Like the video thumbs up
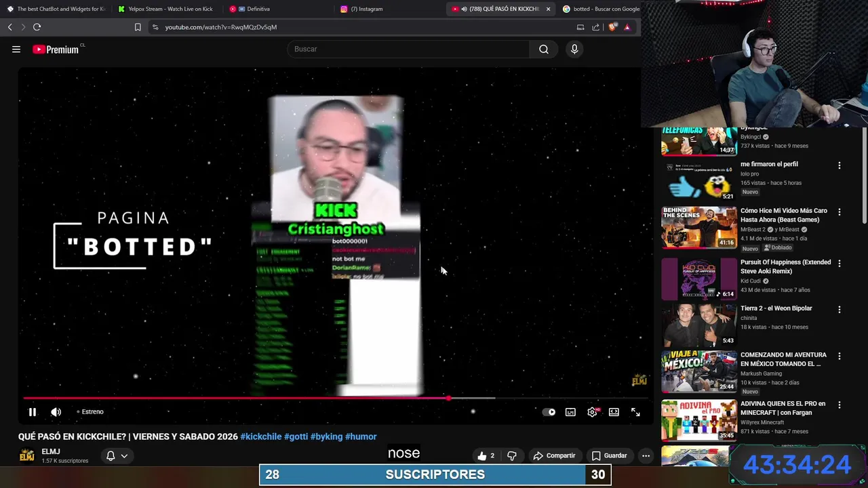The width and height of the screenshot is (868, 488). pyautogui.click(x=486, y=456)
